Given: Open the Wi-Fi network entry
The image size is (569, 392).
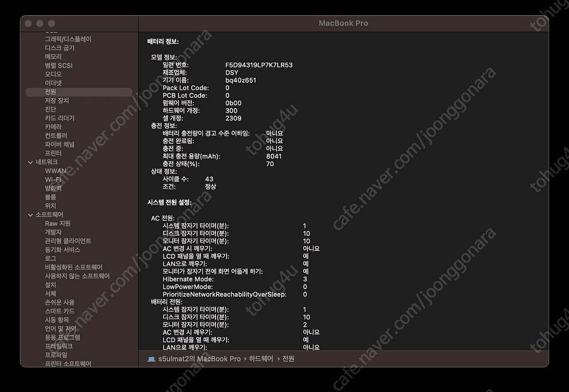Looking at the screenshot, I should pyautogui.click(x=53, y=180).
